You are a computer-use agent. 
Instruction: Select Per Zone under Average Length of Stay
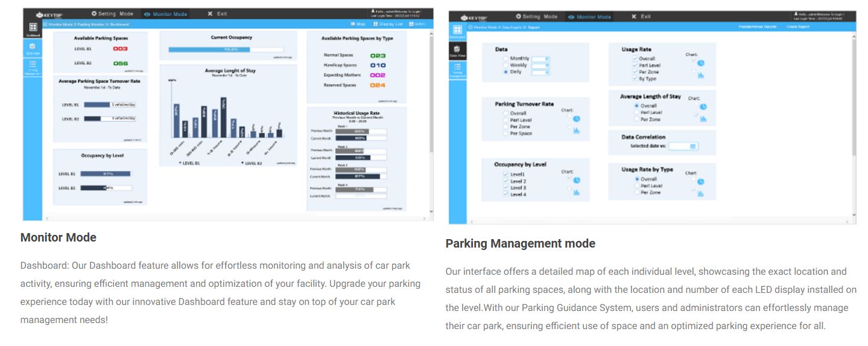tap(636, 120)
